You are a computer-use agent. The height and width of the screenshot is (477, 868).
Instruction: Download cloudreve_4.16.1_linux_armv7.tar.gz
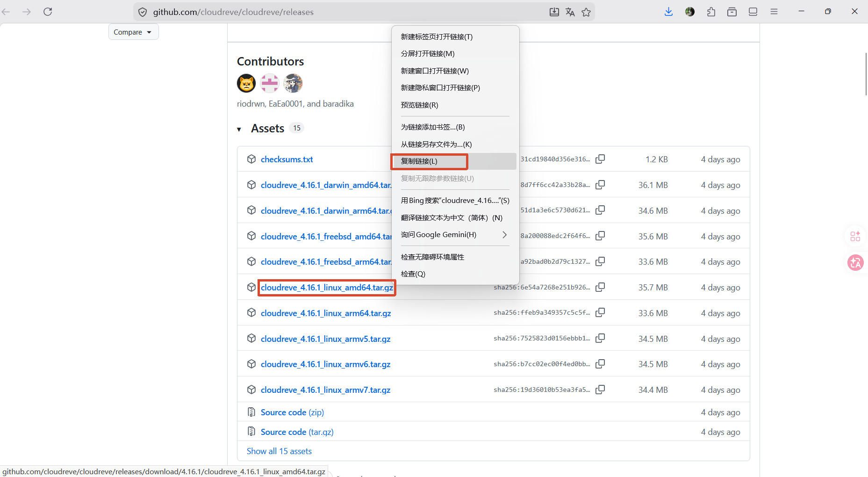325,390
